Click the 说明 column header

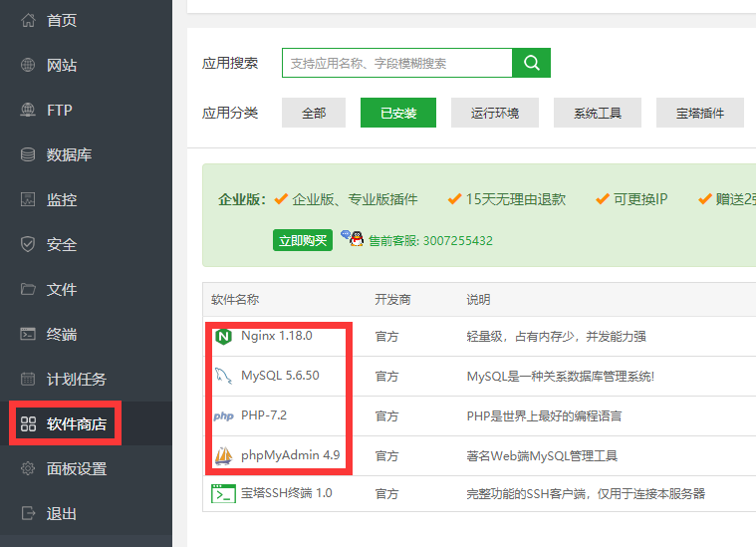(x=478, y=300)
